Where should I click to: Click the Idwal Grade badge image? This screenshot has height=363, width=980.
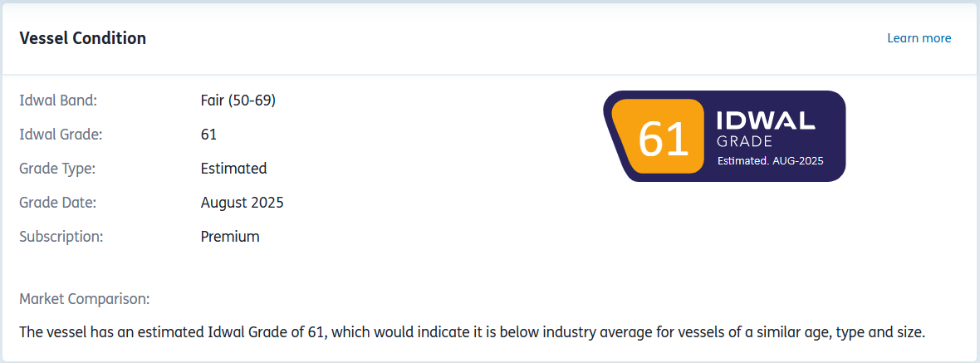coord(724,136)
